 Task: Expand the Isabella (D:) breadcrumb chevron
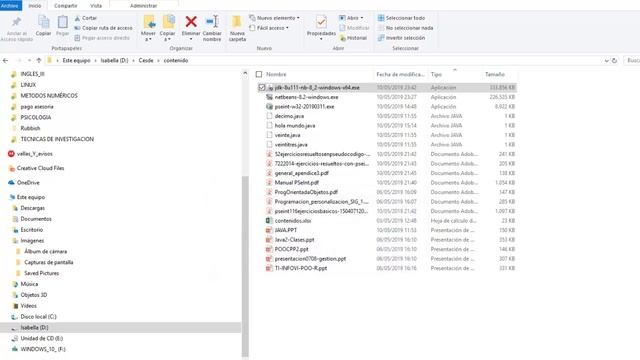click(x=133, y=60)
